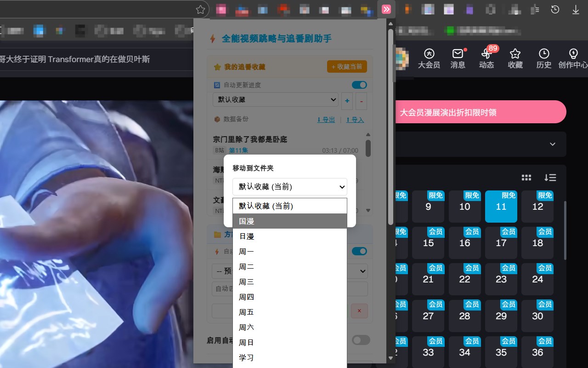Select episode 12

point(537,207)
